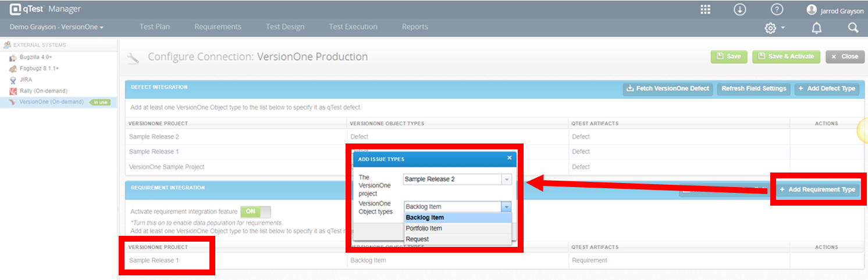Toggle requirement integration ON switch

tap(256, 212)
